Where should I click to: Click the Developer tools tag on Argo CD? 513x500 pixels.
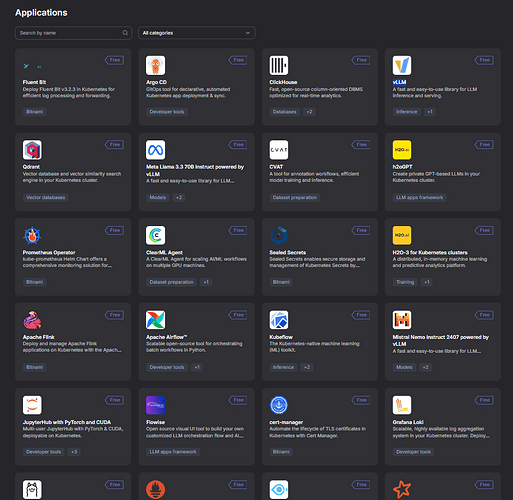167,112
